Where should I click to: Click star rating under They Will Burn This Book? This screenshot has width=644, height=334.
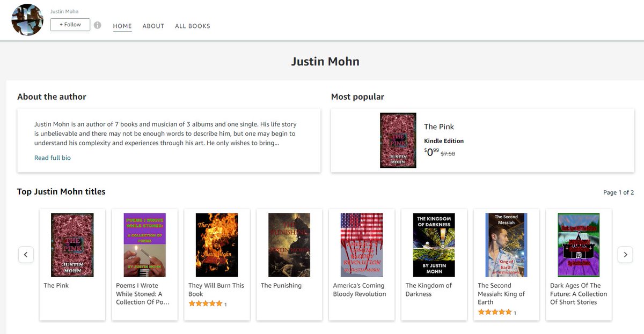(x=204, y=303)
